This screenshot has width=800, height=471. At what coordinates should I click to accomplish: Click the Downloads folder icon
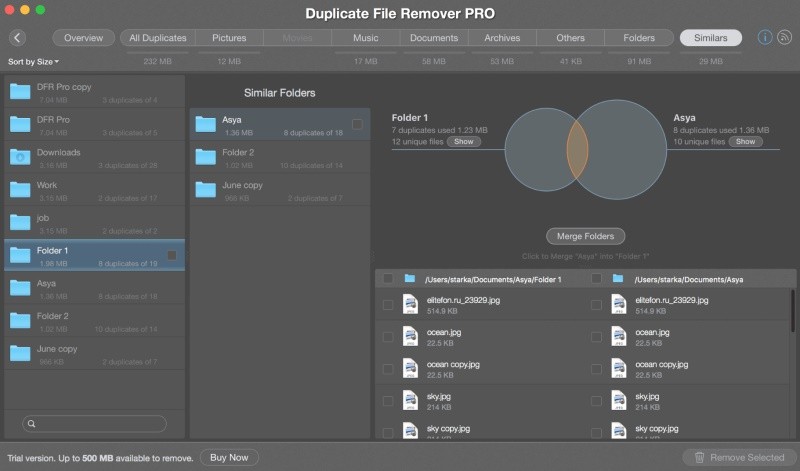[20, 157]
